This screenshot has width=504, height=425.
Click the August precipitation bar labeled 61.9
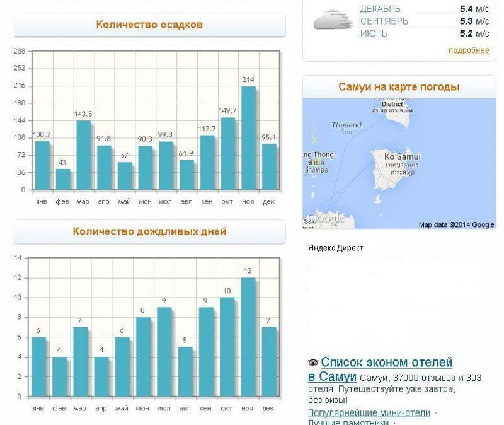186,175
